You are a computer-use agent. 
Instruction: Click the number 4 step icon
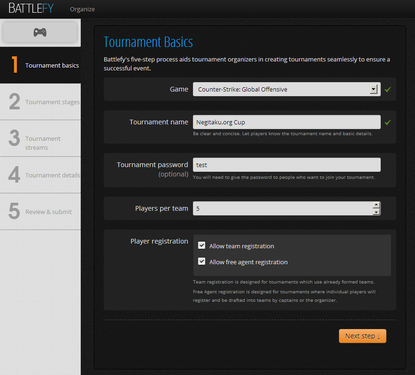[x=14, y=175]
